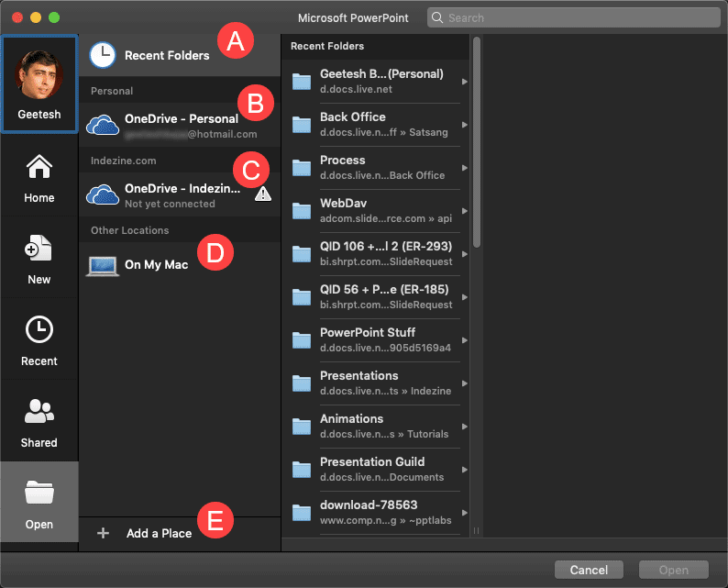
Task: Click the plus icon beside Add a Place
Action: pos(103,533)
